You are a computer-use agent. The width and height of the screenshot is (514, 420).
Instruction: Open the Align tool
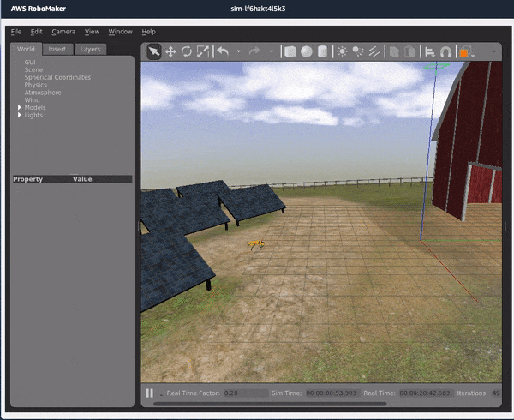point(430,51)
